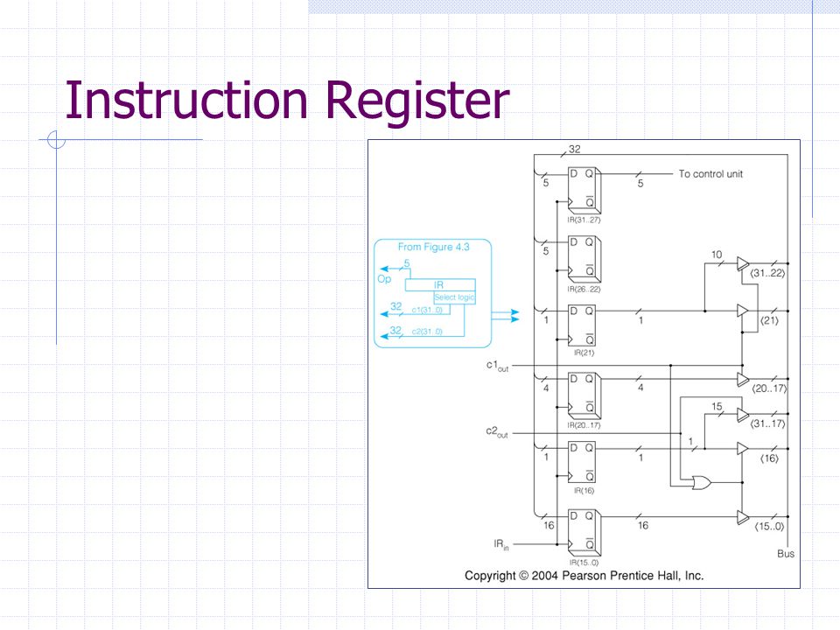Click the tri-state buffer for ⟨15..0⟩
840x630 pixels.
point(743,517)
